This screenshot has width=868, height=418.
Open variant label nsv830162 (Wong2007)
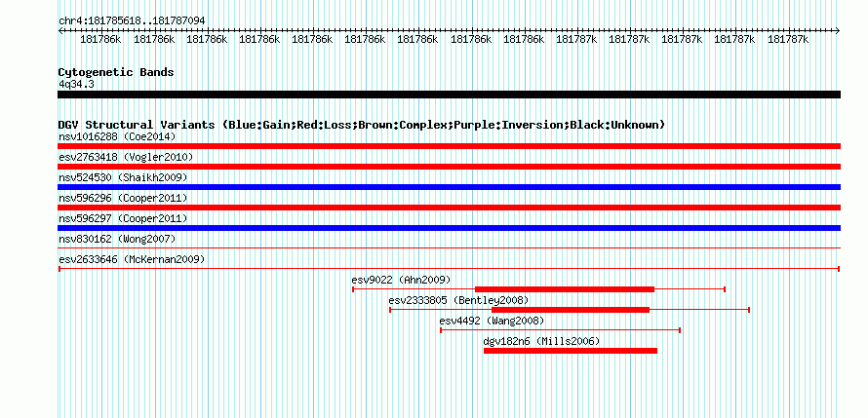[x=117, y=239]
